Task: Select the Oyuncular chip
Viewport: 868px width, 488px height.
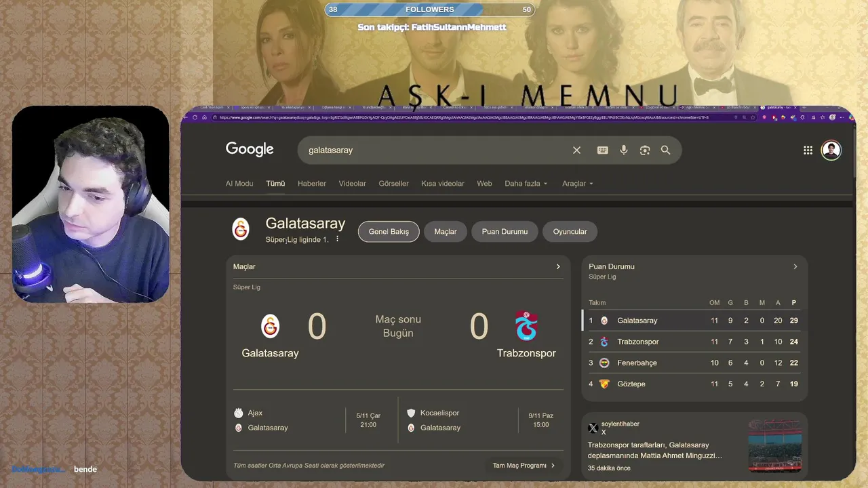Action: click(x=570, y=231)
